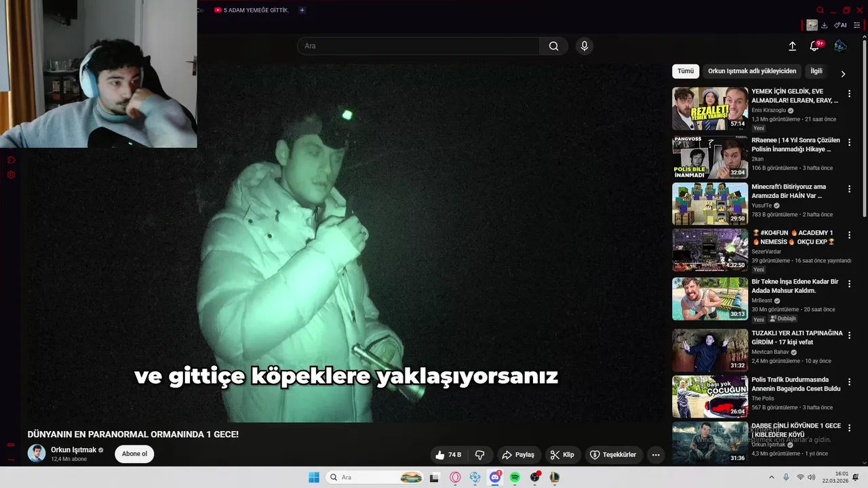This screenshot has width=868, height=488.
Task: Open Spotify from the taskbar
Action: 515,477
